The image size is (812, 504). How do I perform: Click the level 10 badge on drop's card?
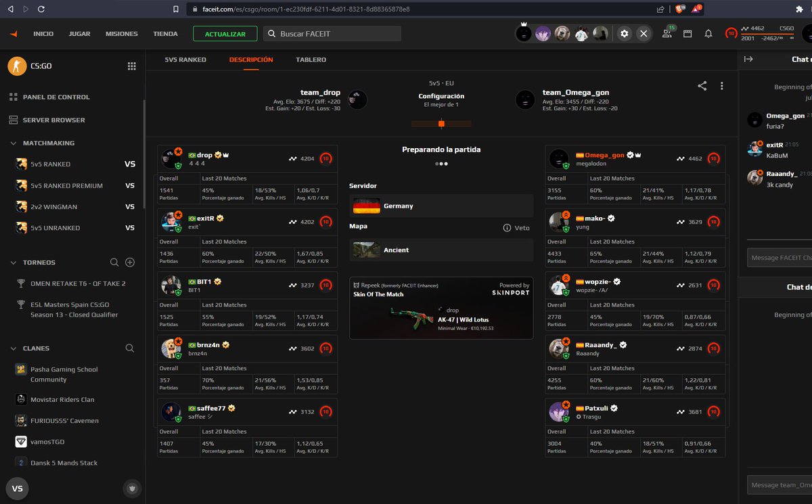tap(326, 159)
